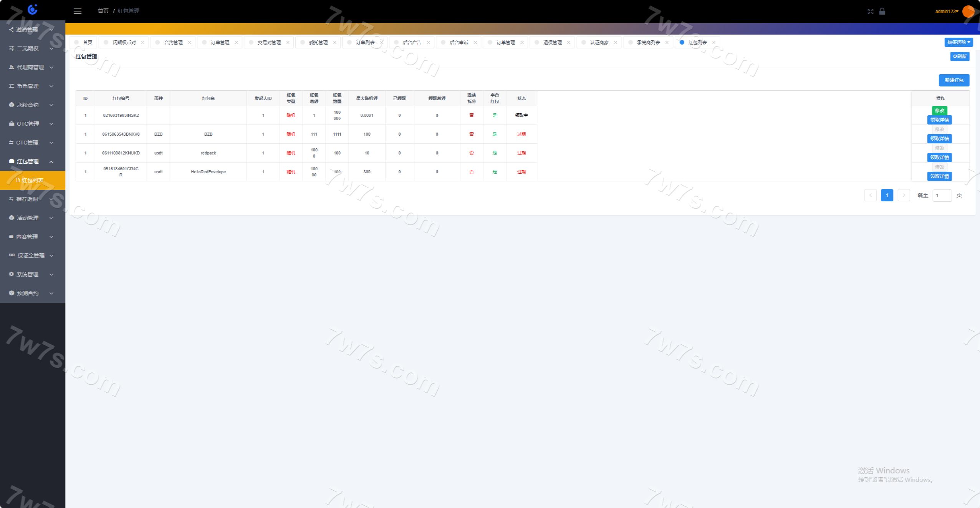Click the 刷新 refresh button

coord(960,56)
